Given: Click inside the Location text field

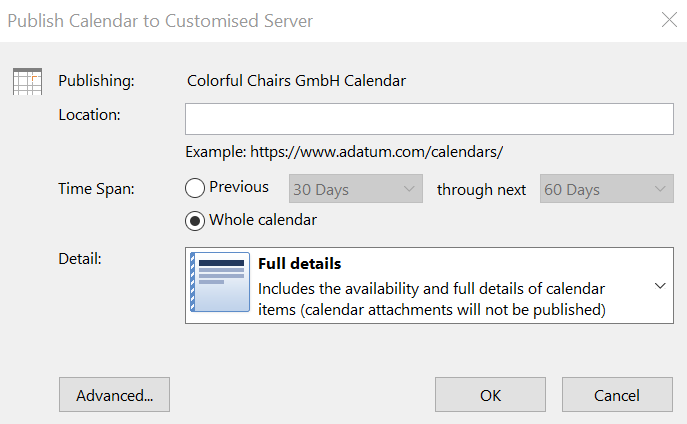Looking at the screenshot, I should tap(428, 119).
